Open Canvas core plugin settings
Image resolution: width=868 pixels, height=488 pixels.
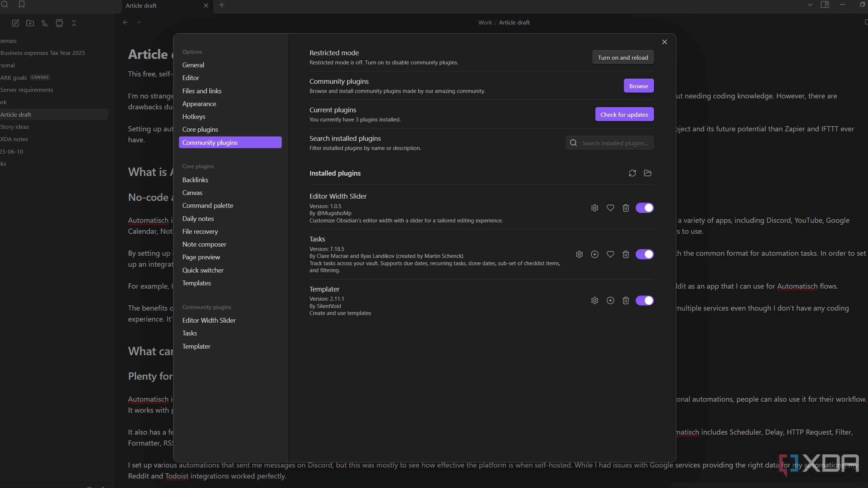coord(230,193)
